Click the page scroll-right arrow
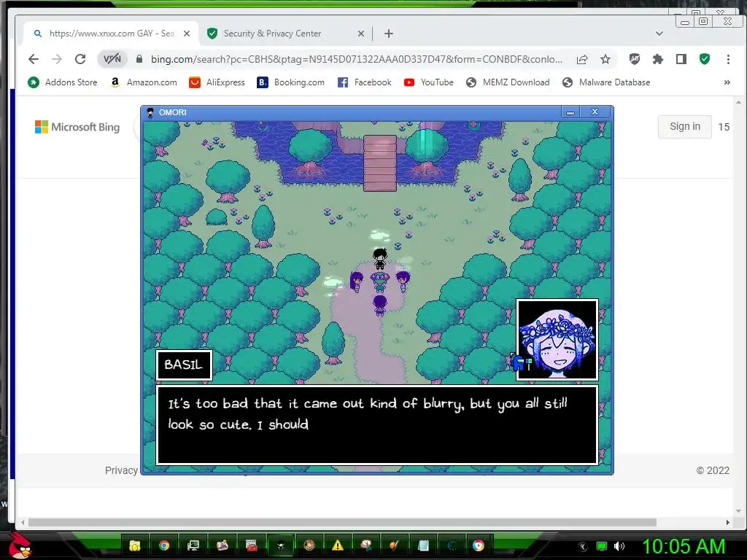The height and width of the screenshot is (560, 747). [727, 522]
